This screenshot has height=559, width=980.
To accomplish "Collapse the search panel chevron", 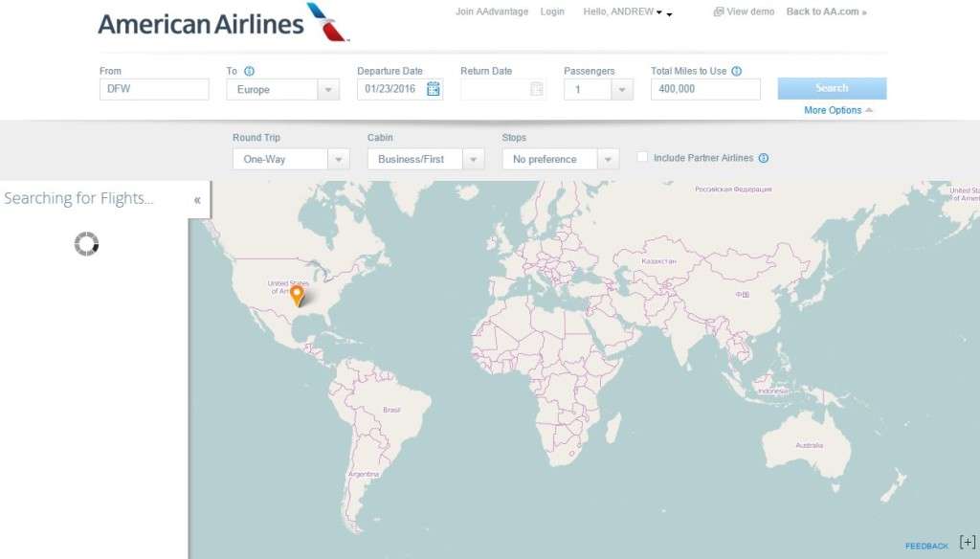I will pos(197,200).
